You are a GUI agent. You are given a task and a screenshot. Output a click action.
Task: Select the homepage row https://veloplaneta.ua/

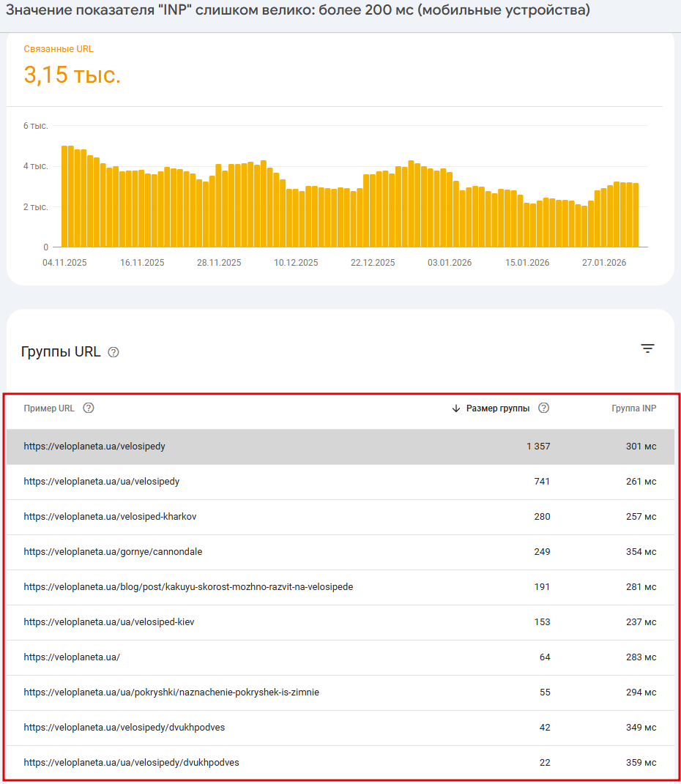pos(340,657)
